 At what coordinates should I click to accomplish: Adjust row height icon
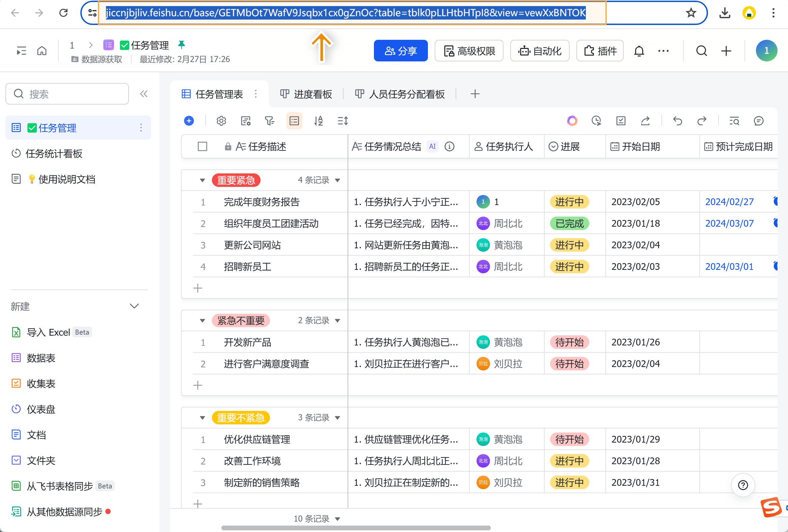pyautogui.click(x=343, y=121)
